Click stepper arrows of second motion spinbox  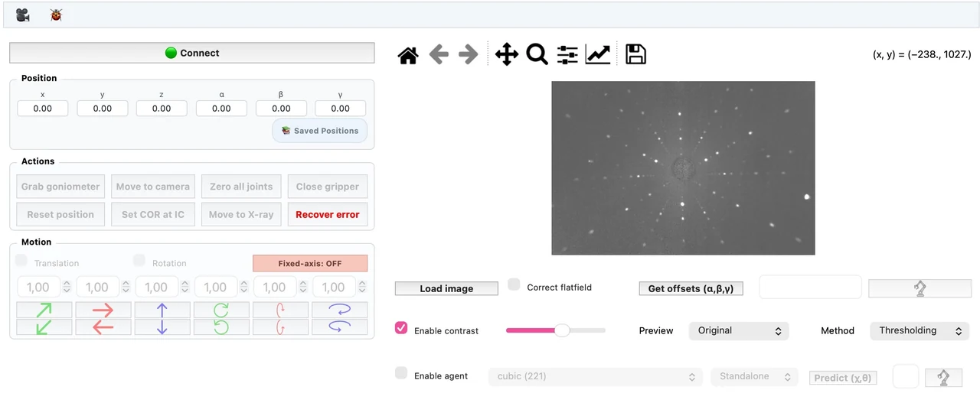pyautogui.click(x=126, y=288)
